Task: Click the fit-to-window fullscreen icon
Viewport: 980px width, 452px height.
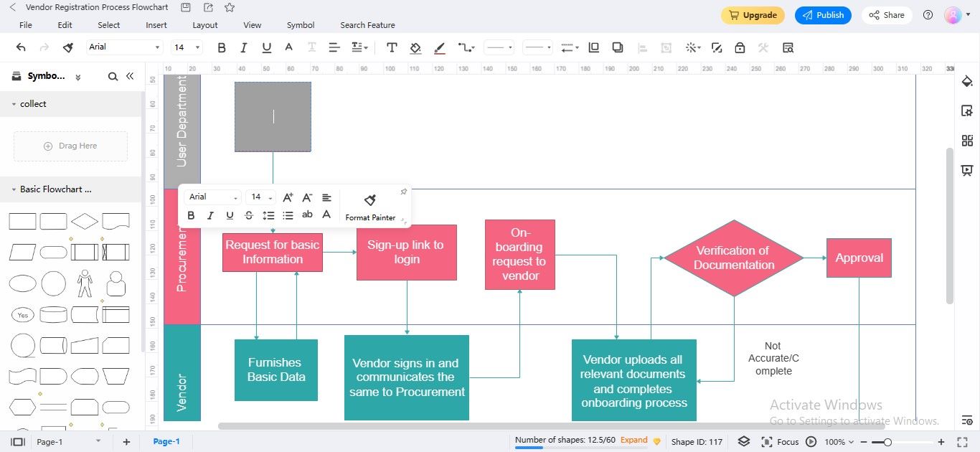Action: [962, 442]
